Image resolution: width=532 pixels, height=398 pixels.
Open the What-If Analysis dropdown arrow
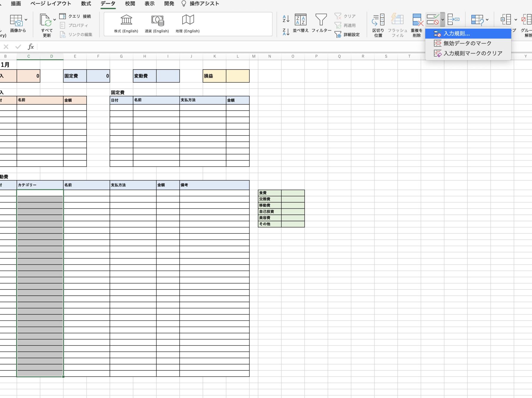[x=487, y=20]
